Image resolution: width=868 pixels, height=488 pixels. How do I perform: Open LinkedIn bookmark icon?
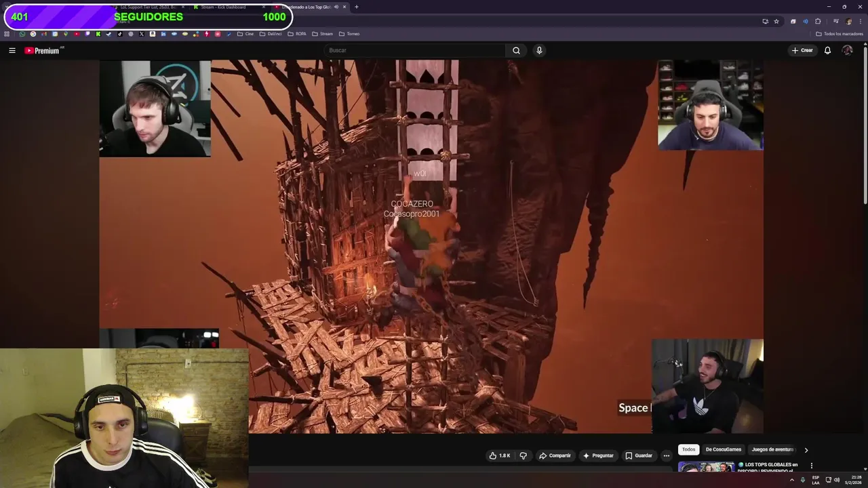click(x=163, y=34)
